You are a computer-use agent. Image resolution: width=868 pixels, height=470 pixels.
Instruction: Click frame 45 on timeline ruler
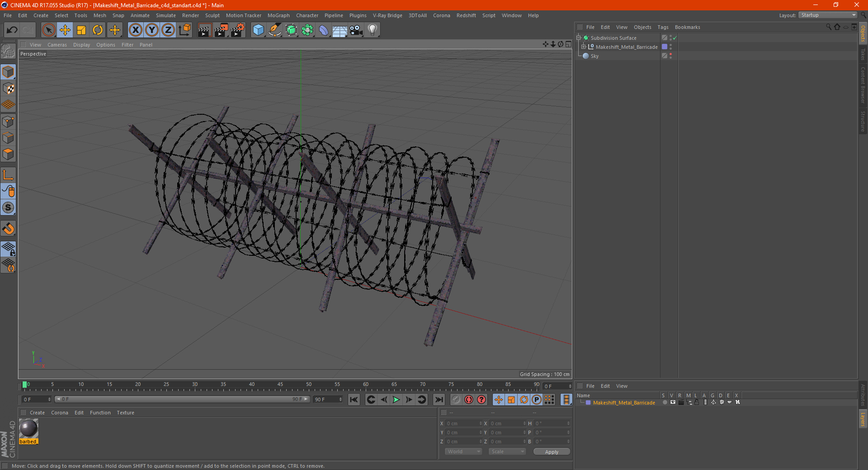(x=280, y=385)
